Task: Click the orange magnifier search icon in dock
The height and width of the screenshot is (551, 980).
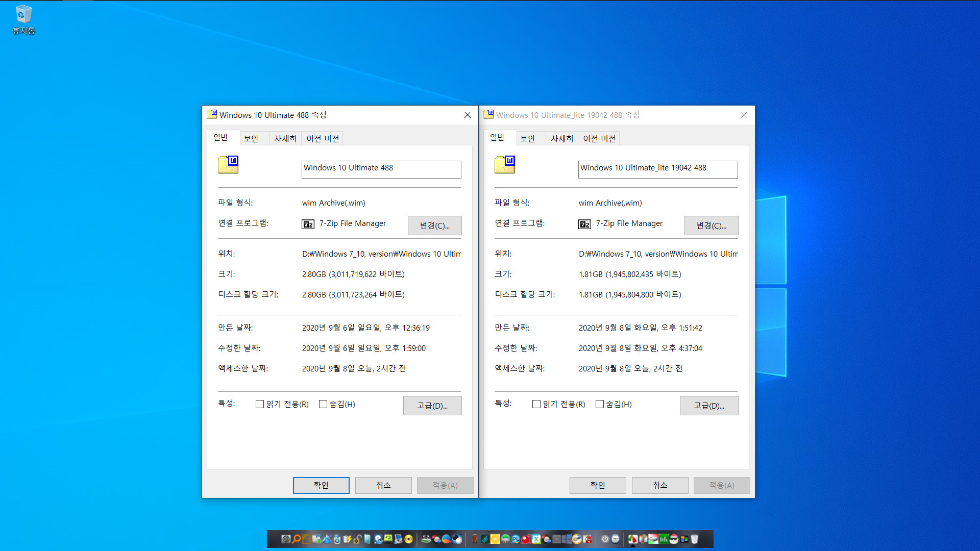Action: click(x=296, y=539)
